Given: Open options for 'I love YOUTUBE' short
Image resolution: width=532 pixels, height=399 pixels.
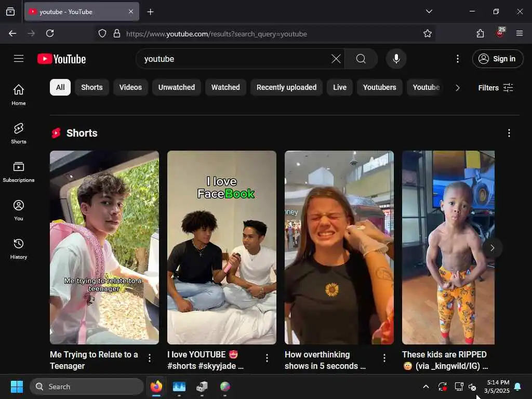Looking at the screenshot, I should [267, 358].
